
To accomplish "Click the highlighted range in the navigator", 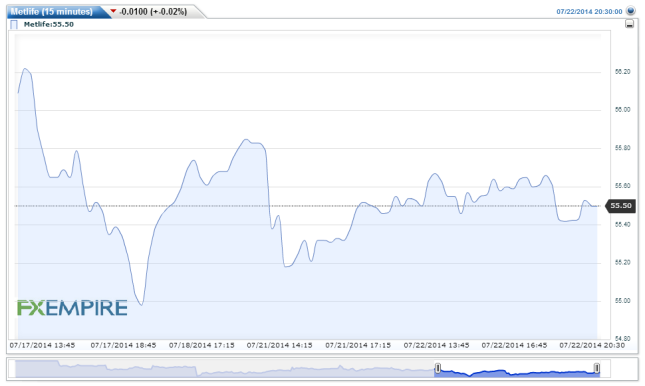I will [x=517, y=369].
